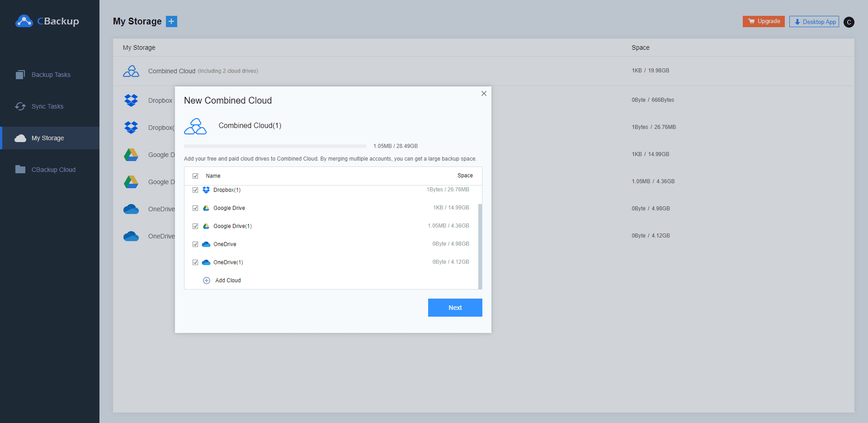Click the My Storage drive icon
This screenshot has width=868, height=423.
click(20, 138)
